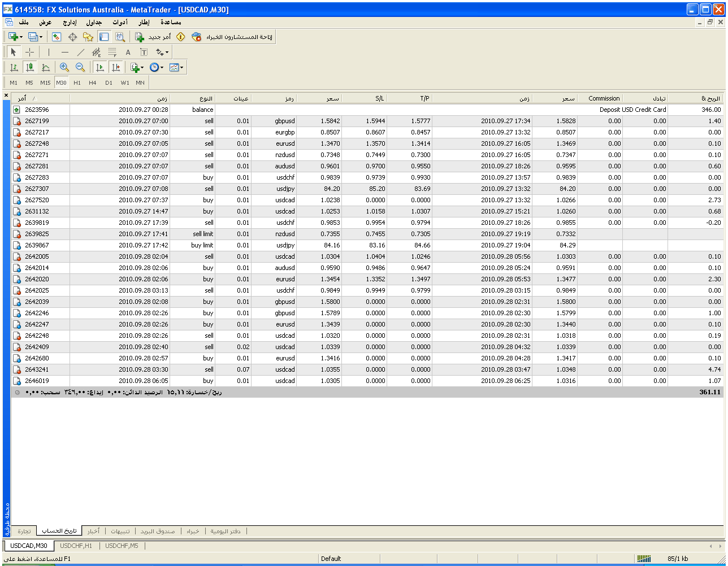Switch chart to candlesticks mode
The image size is (728, 566).
click(30, 67)
